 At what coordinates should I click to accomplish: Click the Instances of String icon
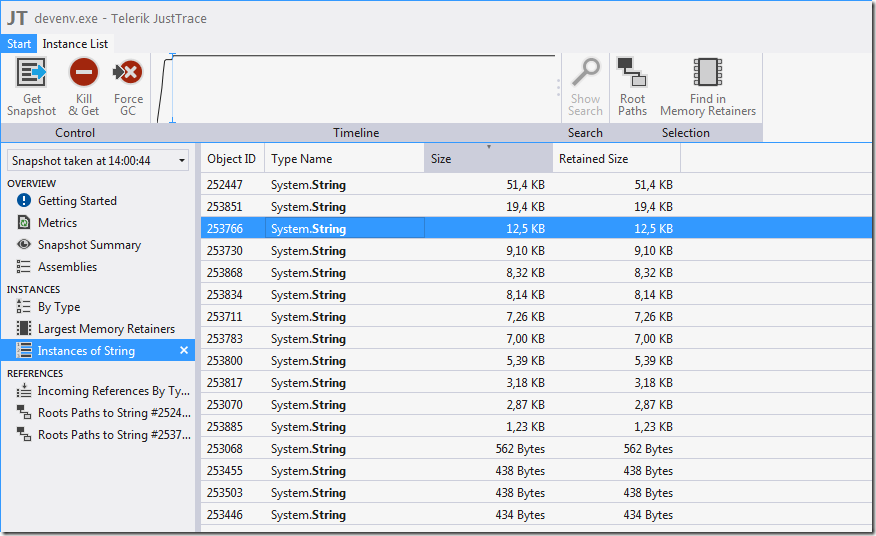coord(24,350)
